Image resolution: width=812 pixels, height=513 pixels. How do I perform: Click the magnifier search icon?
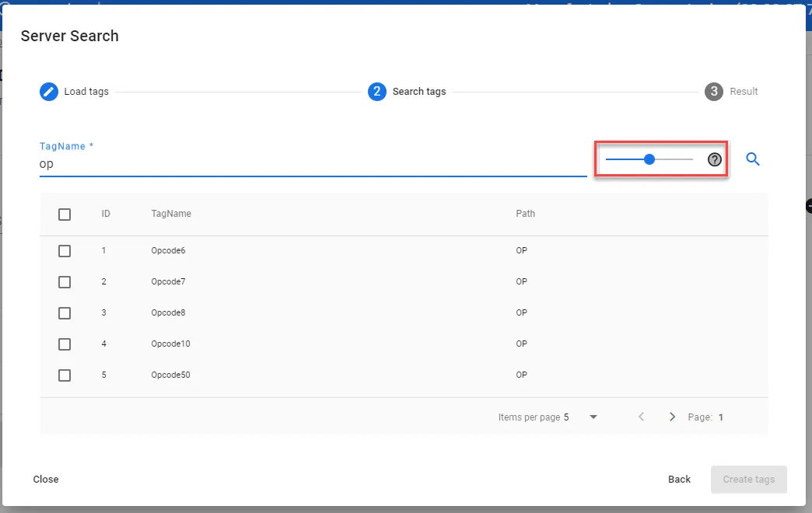click(752, 159)
